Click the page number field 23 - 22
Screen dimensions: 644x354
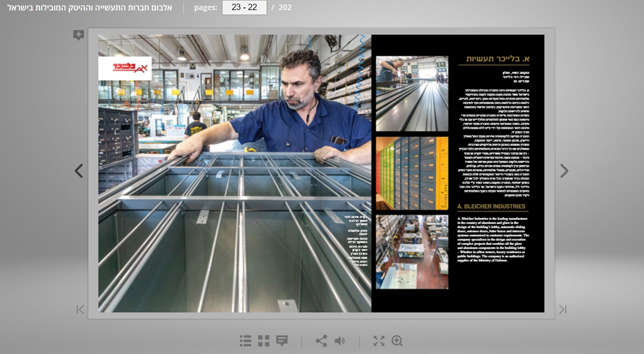pyautogui.click(x=244, y=8)
